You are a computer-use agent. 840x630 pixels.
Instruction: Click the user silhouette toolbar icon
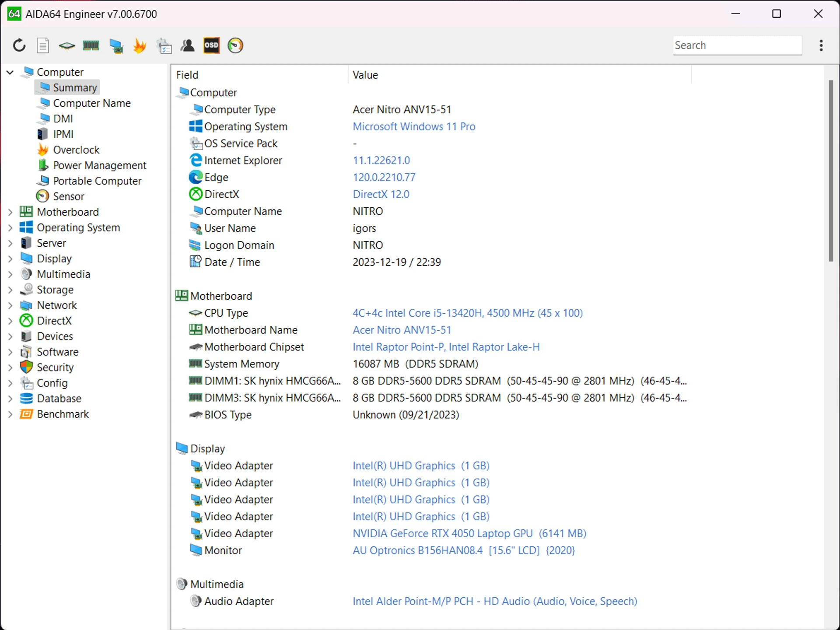tap(188, 45)
